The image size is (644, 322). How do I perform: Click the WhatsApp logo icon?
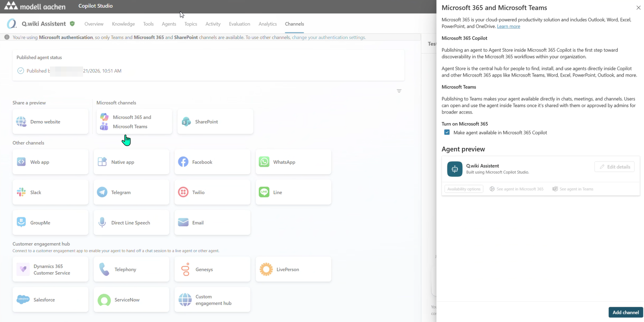point(264,162)
